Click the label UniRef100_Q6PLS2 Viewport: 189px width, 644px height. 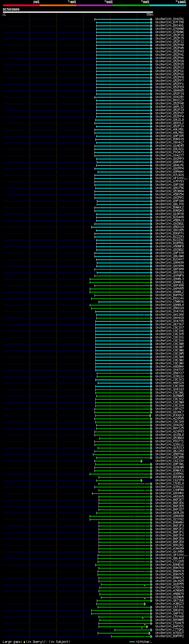pyautogui.click(x=170, y=107)
